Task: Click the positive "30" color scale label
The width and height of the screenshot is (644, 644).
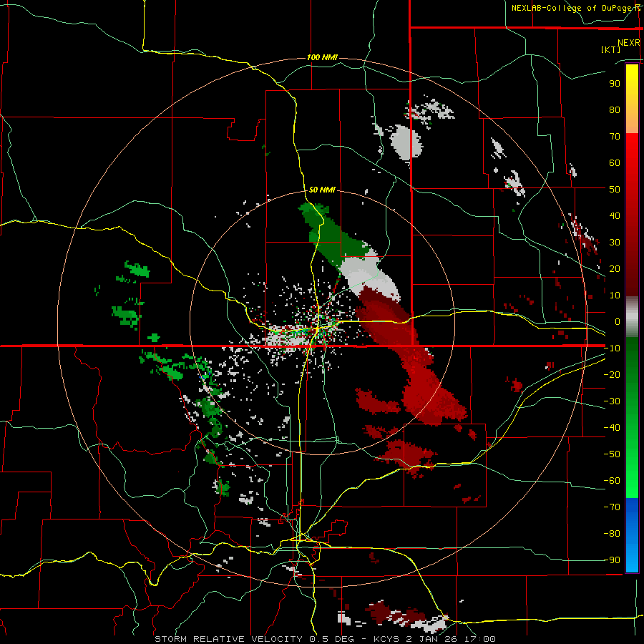Action: point(615,243)
